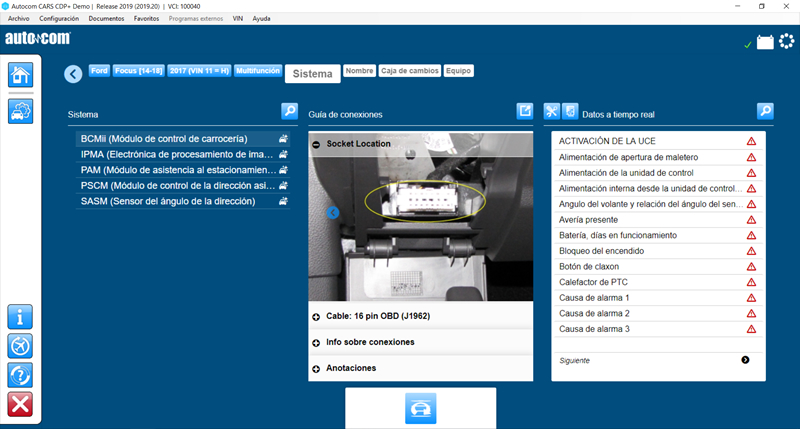Switch to the Nombre tab
Image resolution: width=800 pixels, height=429 pixels.
pos(359,71)
